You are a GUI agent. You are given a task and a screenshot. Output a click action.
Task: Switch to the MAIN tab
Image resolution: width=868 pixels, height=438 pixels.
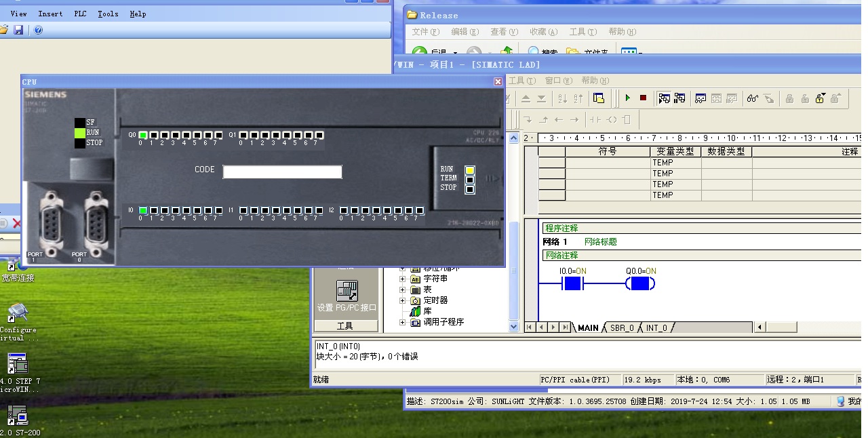(x=587, y=327)
